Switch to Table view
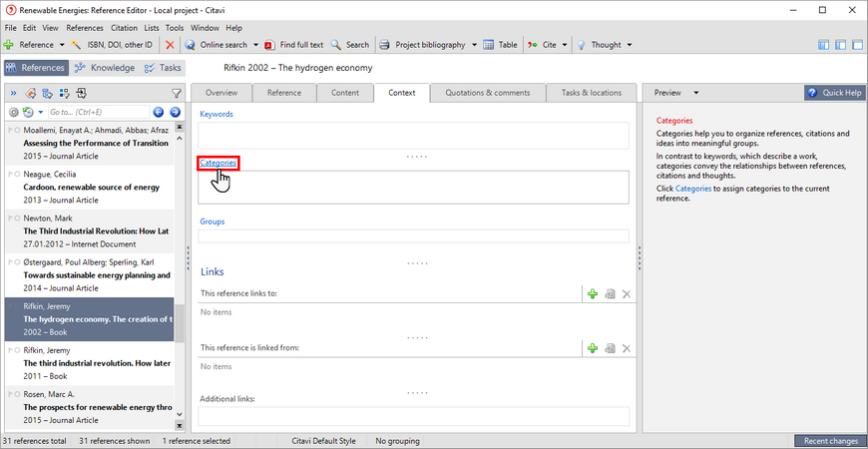This screenshot has height=449, width=868. click(x=501, y=45)
